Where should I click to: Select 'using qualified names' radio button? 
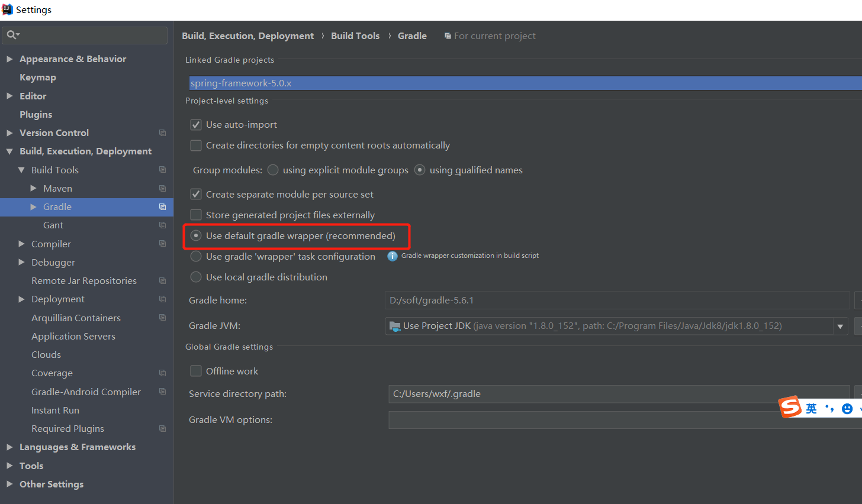pyautogui.click(x=420, y=170)
